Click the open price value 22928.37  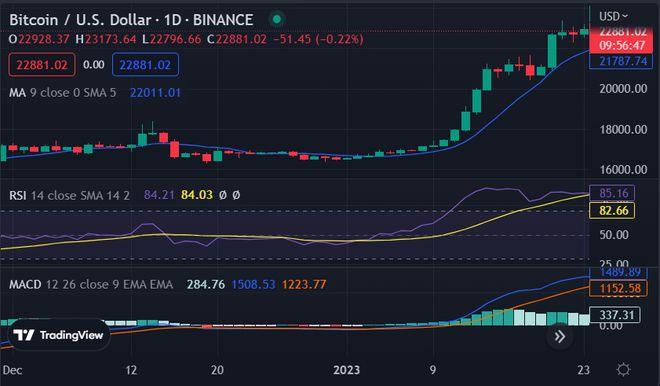[x=43, y=40]
